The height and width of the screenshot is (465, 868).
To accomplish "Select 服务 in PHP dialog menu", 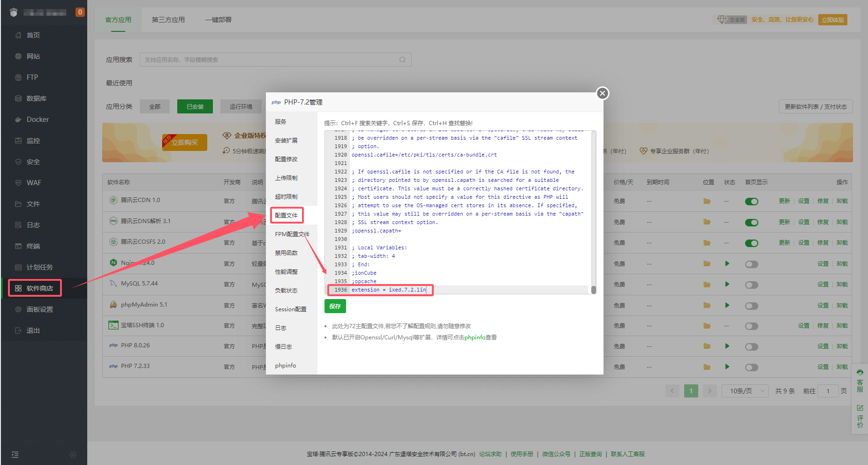I will pyautogui.click(x=280, y=121).
